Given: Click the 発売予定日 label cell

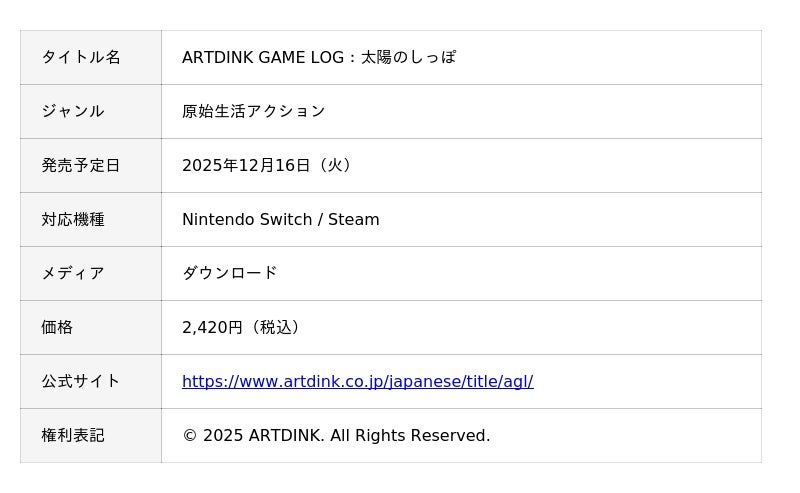Looking at the screenshot, I should [x=81, y=165].
